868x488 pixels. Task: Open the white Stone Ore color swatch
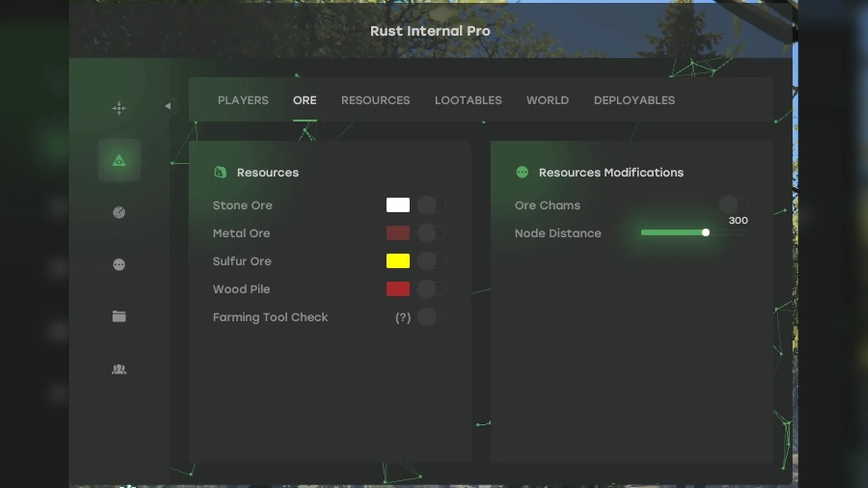pos(398,205)
